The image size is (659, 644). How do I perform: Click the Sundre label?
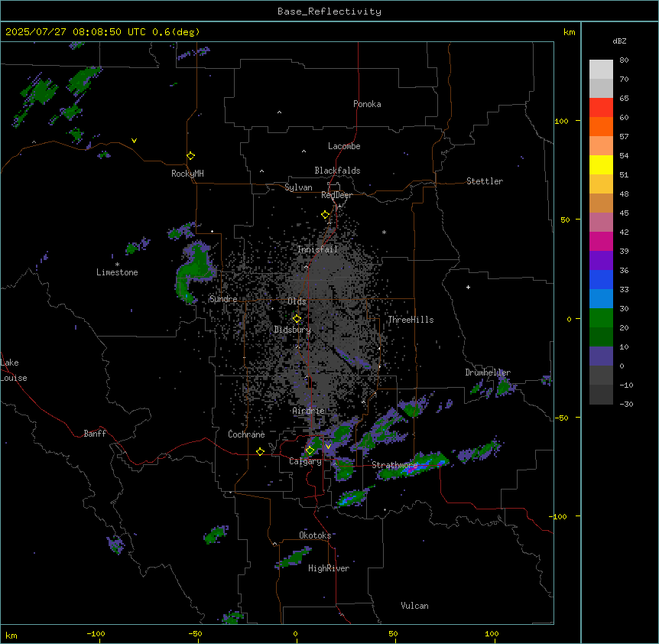(x=223, y=299)
